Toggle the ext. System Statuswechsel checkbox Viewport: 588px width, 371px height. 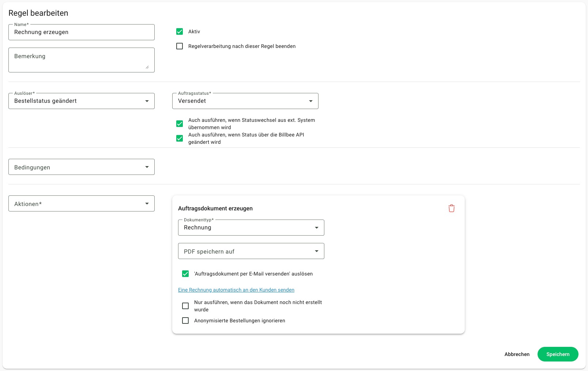pos(180,124)
